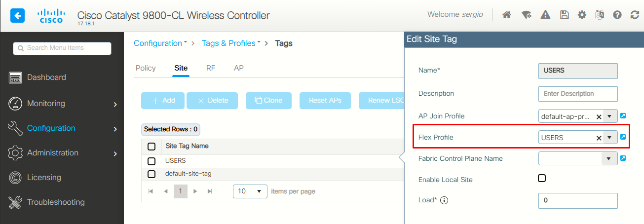Click the Load info icon
Image resolution: width=644 pixels, height=224 pixels.
(x=444, y=201)
